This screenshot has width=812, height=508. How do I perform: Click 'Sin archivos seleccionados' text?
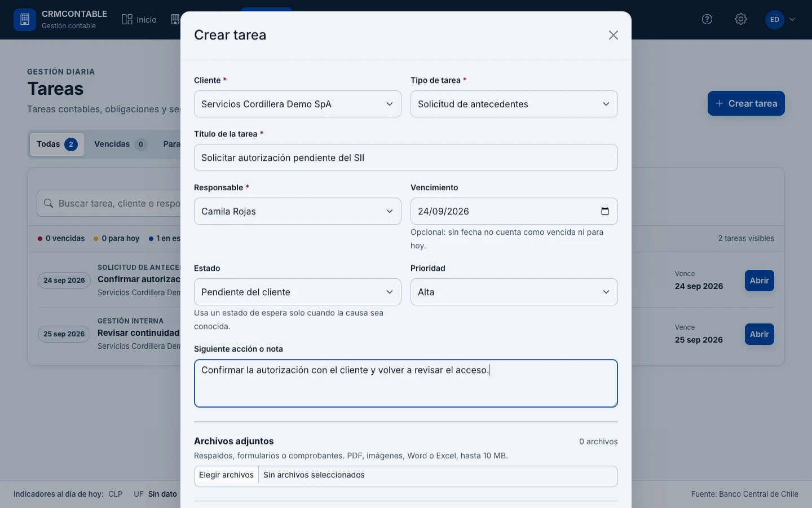tap(314, 475)
